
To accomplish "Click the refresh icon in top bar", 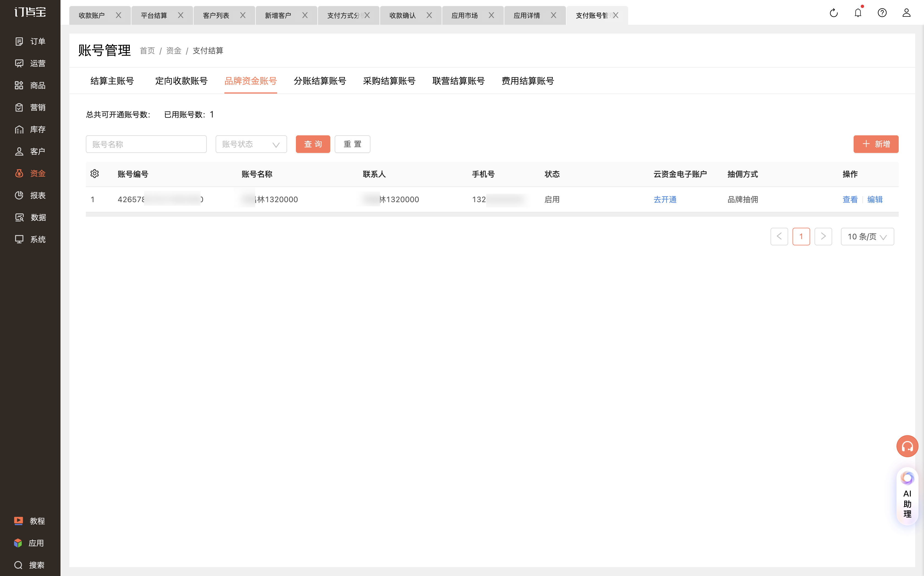I will 834,13.
